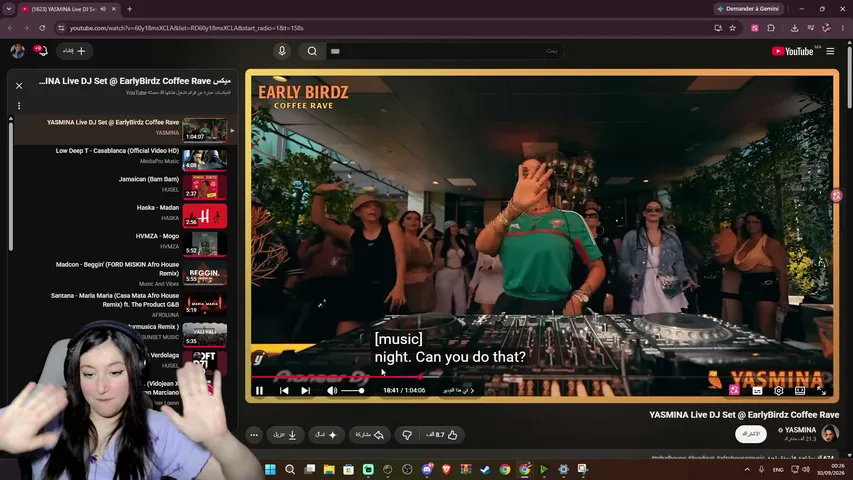
Task: Open the ENG language indicator
Action: tap(778, 469)
